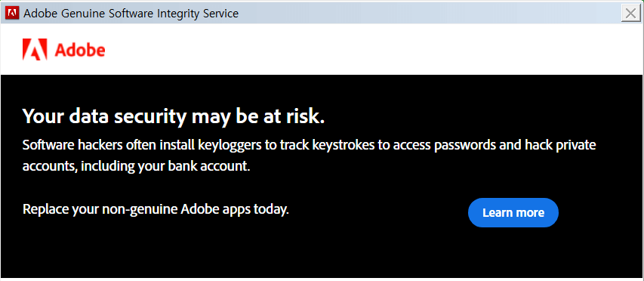Click the window title text 'Adobe Genuine Software Integrity Service'
Screen dimensions: 644x281
point(131,14)
